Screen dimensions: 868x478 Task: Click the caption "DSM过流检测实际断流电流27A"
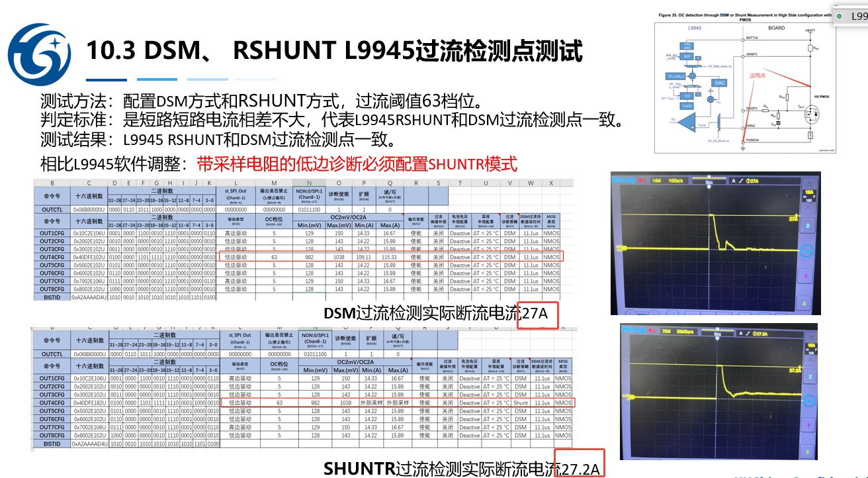[436, 313]
